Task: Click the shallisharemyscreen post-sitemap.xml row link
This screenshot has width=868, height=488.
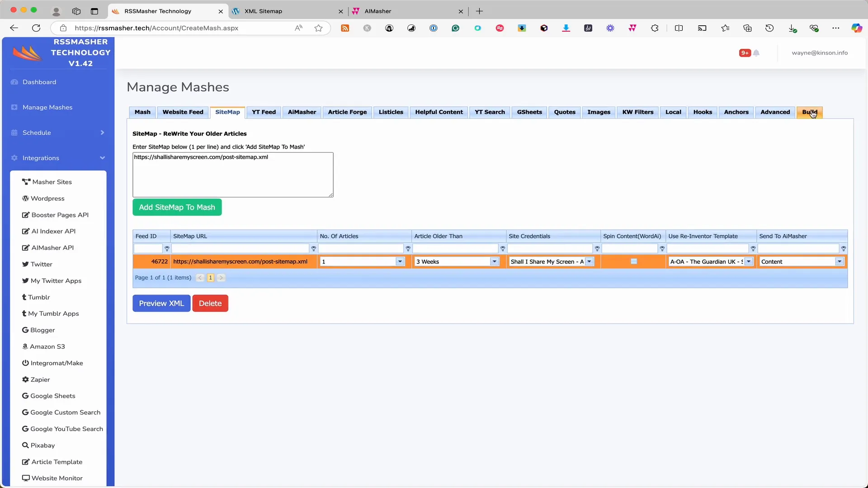Action: coord(240,262)
